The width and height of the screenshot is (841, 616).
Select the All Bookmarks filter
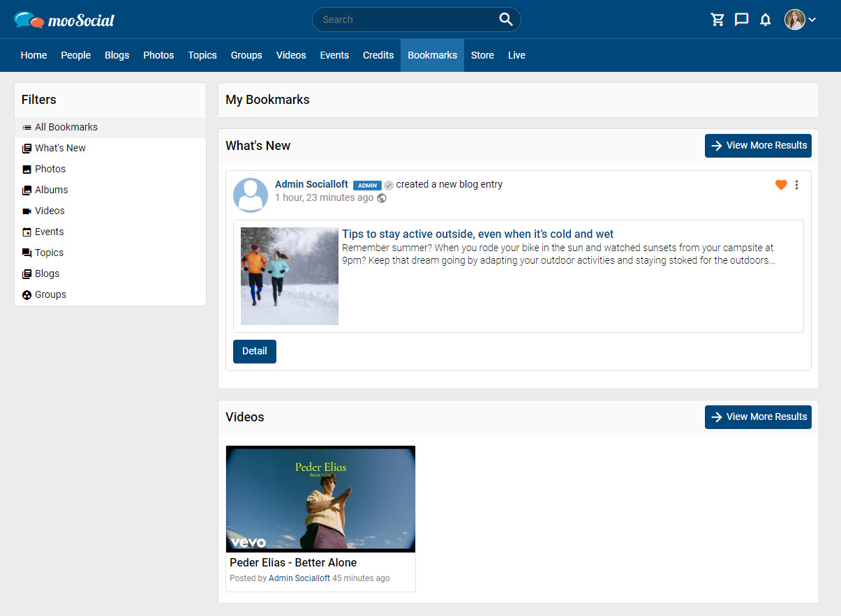pyautogui.click(x=110, y=127)
